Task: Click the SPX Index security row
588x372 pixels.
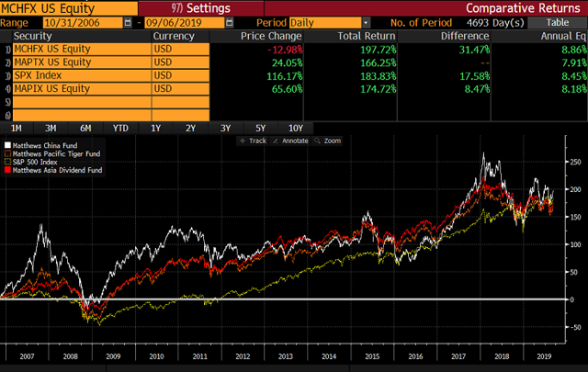Action: tap(82, 75)
